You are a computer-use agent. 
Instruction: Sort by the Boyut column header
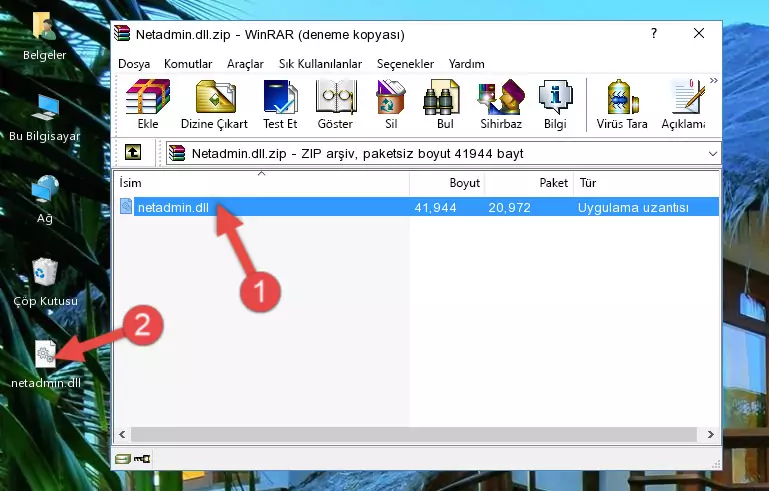coord(447,182)
